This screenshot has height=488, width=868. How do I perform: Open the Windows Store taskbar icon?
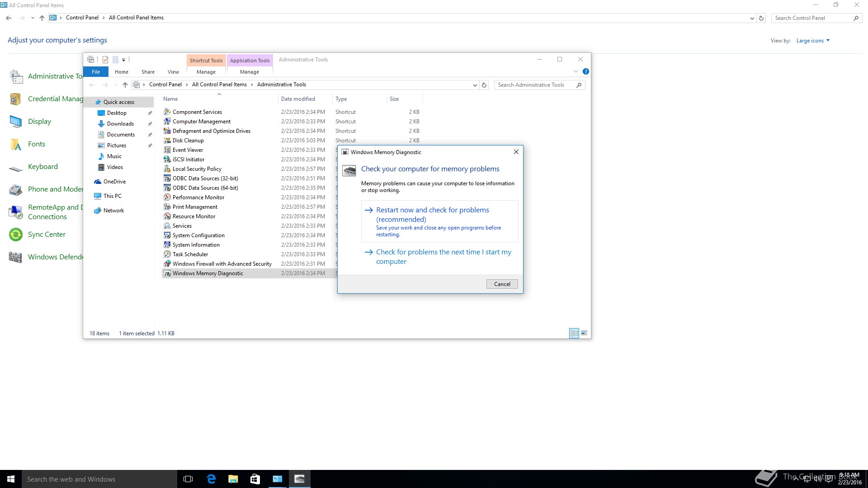255,479
